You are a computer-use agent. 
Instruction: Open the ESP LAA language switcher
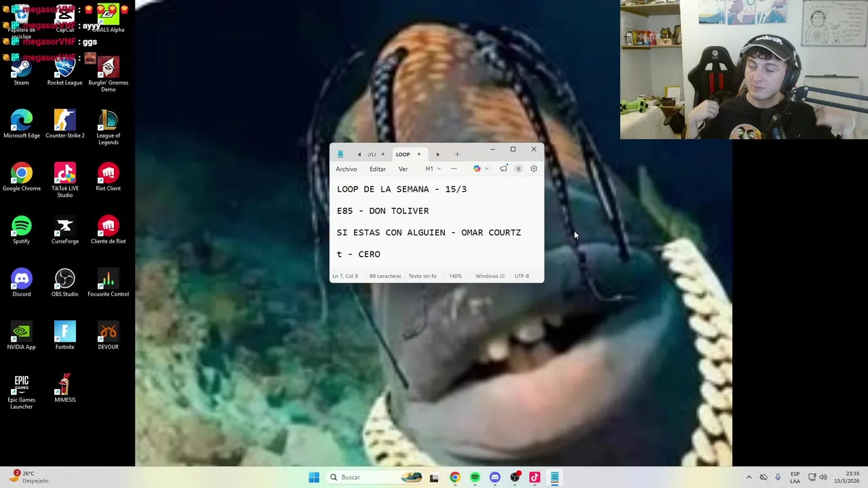coord(795,477)
